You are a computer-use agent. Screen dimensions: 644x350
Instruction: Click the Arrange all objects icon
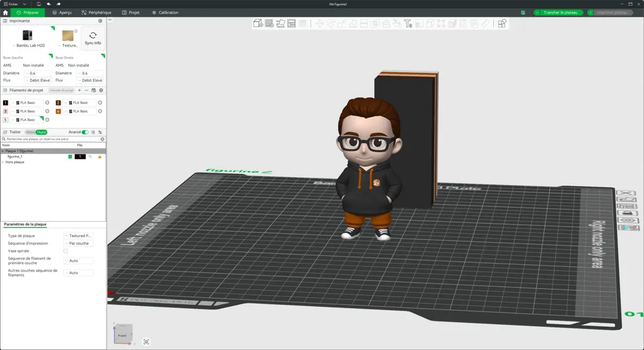tap(292, 23)
